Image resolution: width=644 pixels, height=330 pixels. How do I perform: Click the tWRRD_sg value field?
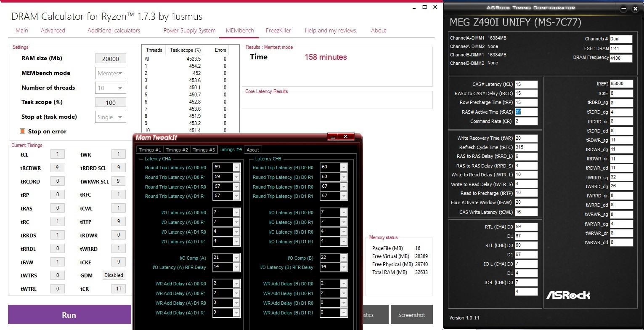pos(621,177)
